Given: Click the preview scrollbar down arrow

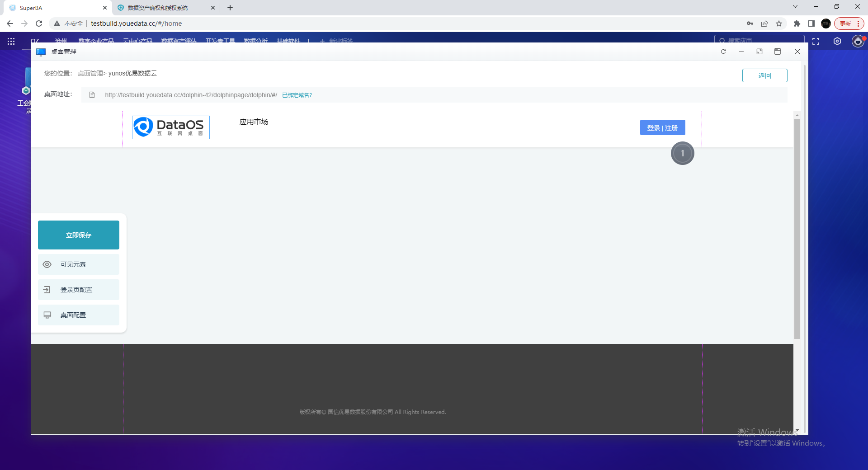Looking at the screenshot, I should pos(797,430).
